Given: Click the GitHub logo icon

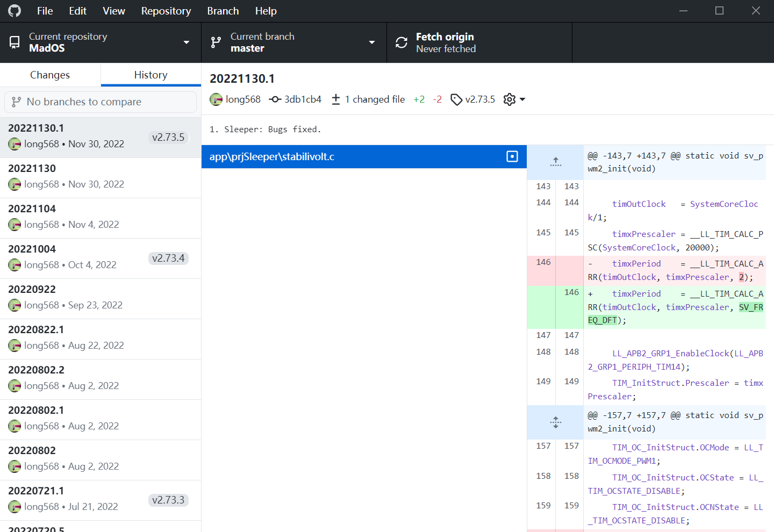Looking at the screenshot, I should click(15, 11).
